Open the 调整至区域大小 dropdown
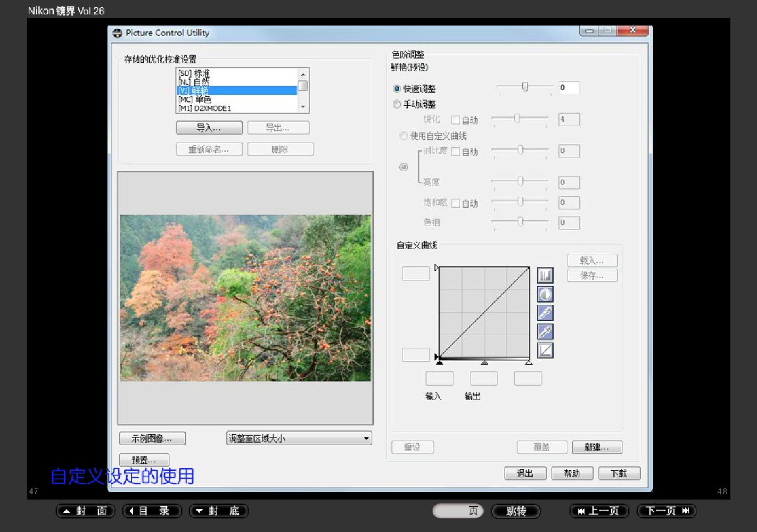Image resolution: width=757 pixels, height=532 pixels. click(299, 438)
